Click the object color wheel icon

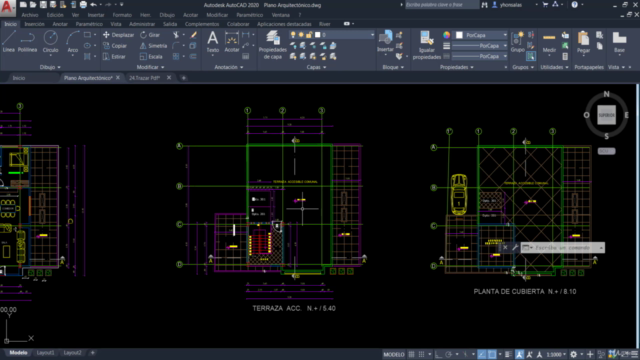[x=447, y=35]
